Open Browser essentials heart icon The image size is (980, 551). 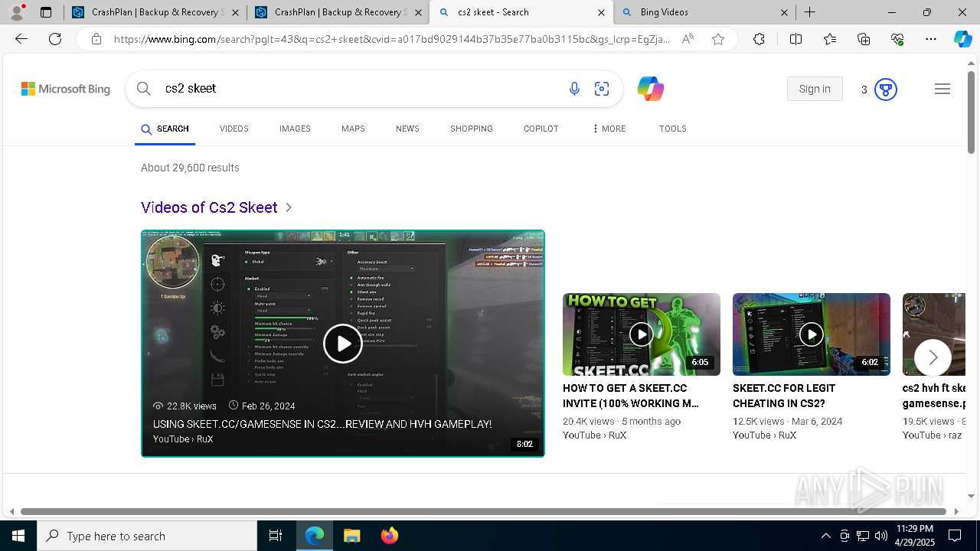point(897,39)
